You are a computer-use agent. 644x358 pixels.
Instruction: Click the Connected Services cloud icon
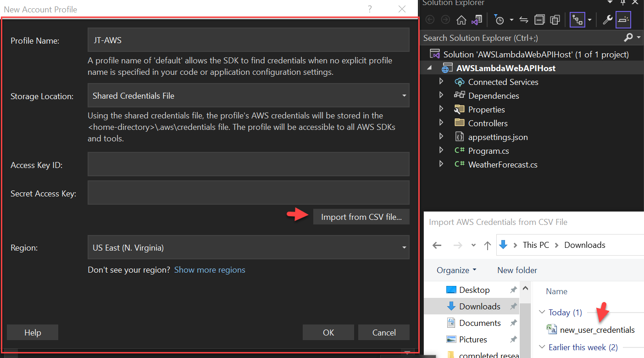[459, 82]
